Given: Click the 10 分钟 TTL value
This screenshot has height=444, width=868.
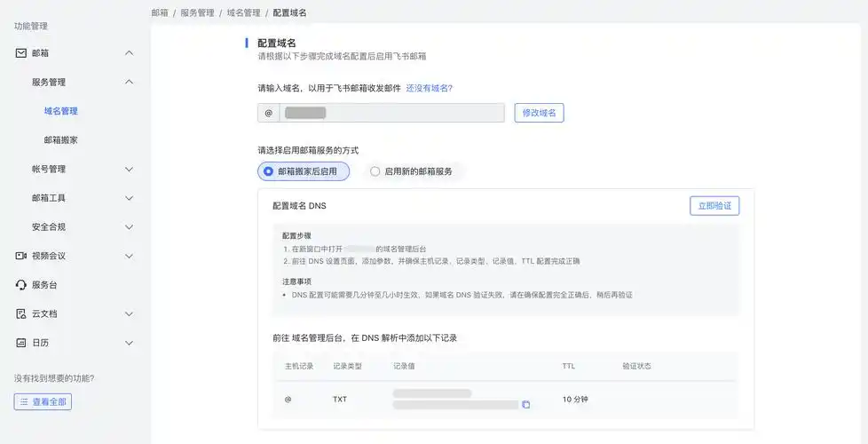Looking at the screenshot, I should point(575,399).
